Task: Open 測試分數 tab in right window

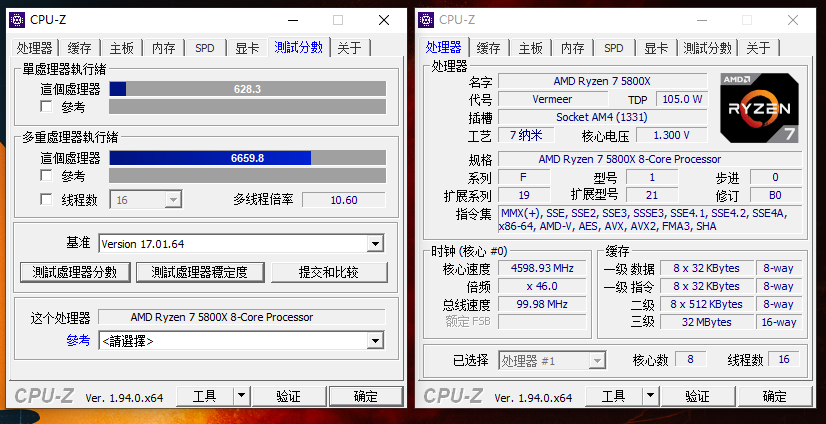Action: [x=707, y=48]
